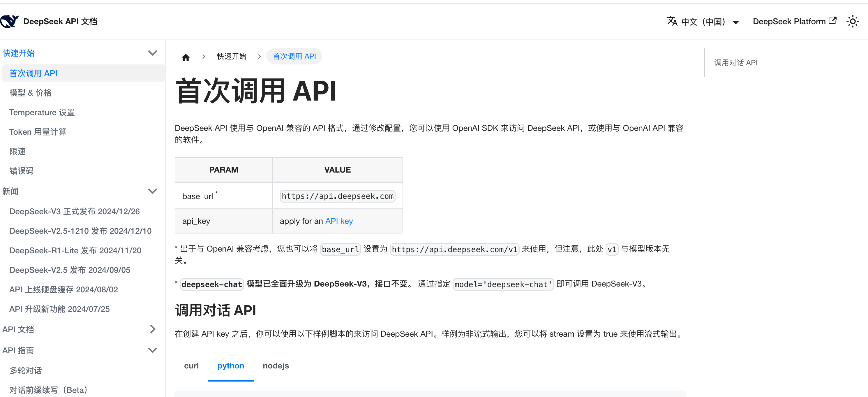Expand the API 文档 sidebar section
868x397 pixels.
click(x=152, y=329)
